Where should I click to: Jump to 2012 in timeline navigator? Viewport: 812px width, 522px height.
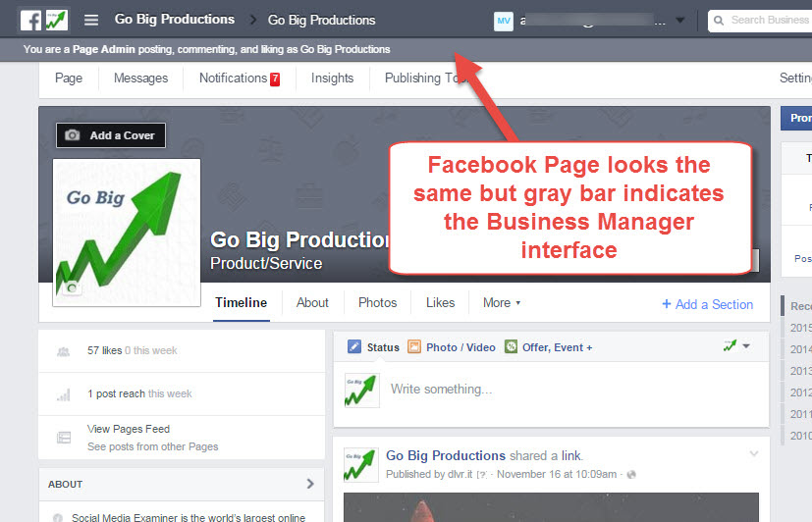pyautogui.click(x=800, y=393)
